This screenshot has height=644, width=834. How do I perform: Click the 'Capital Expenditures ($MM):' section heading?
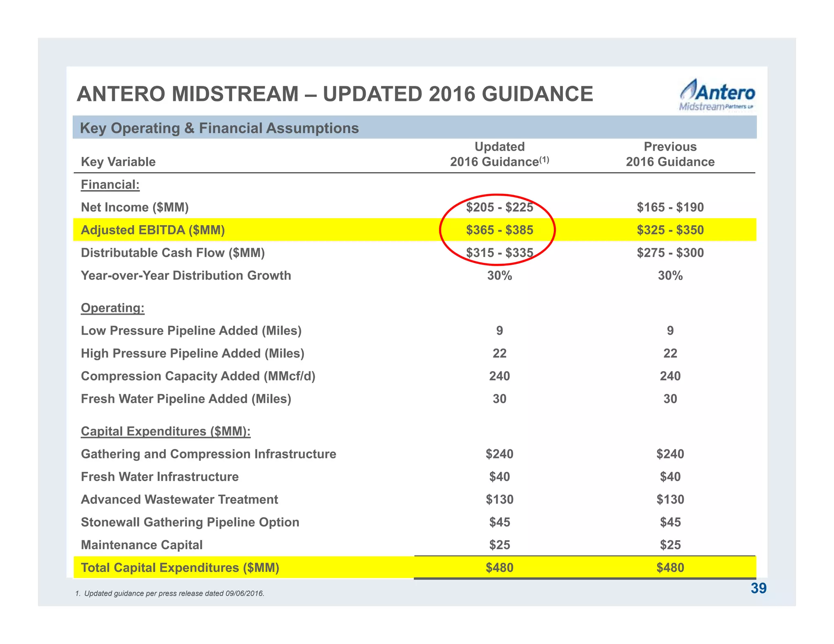click(x=166, y=431)
